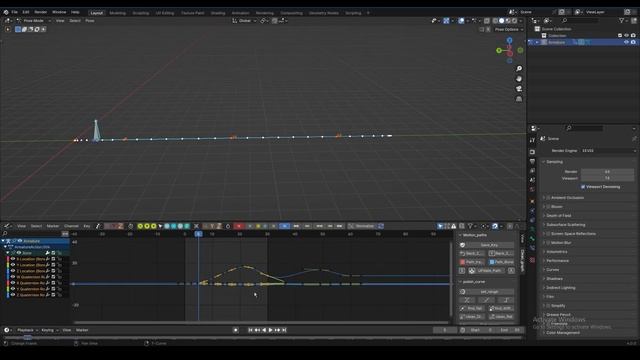Open the Global transform orientation dropdown
The image size is (640, 360).
pyautogui.click(x=244, y=20)
